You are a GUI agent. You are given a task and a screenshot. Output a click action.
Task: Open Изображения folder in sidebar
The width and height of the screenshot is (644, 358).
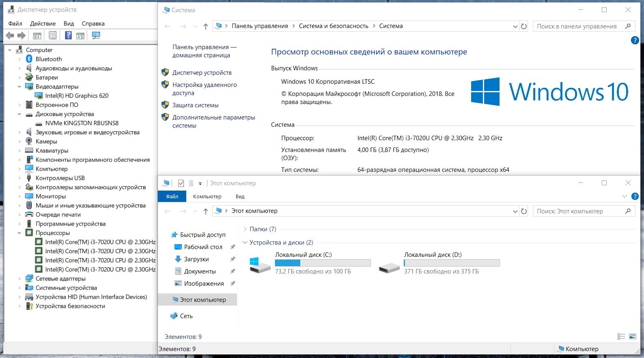tap(204, 284)
